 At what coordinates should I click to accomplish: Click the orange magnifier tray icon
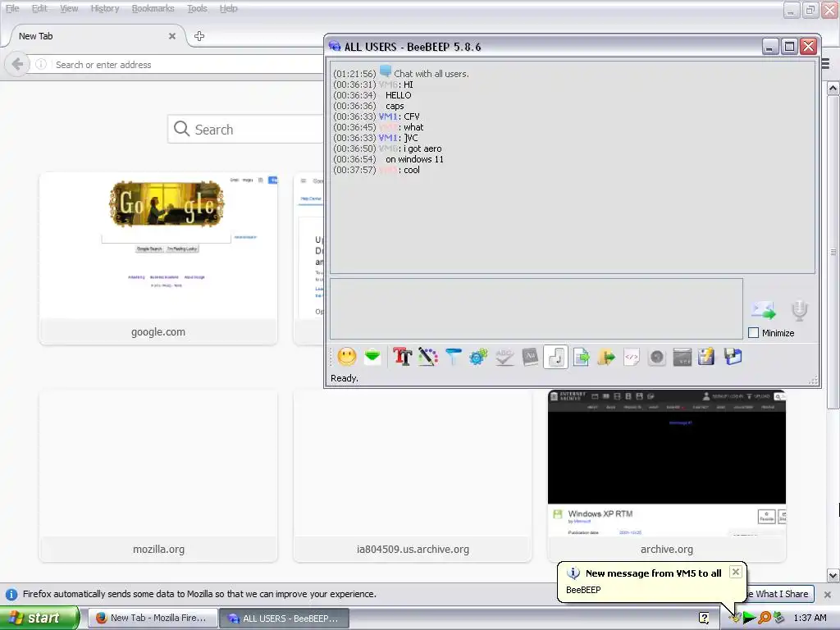[x=765, y=618]
